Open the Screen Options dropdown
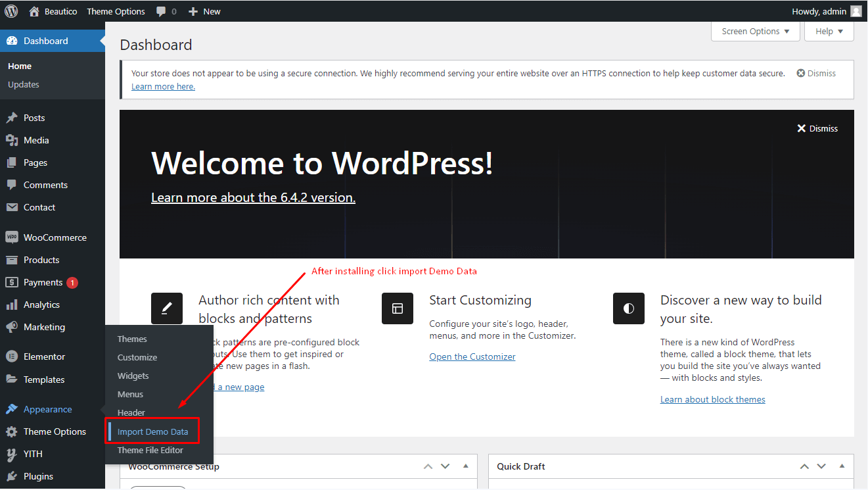 [x=756, y=32]
